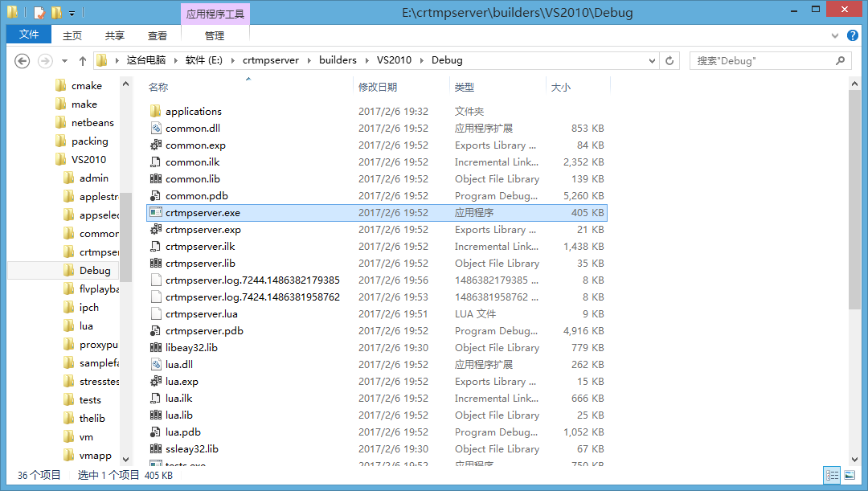This screenshot has height=491, width=868.
Task: Click the common.exp file icon
Action: click(x=156, y=145)
